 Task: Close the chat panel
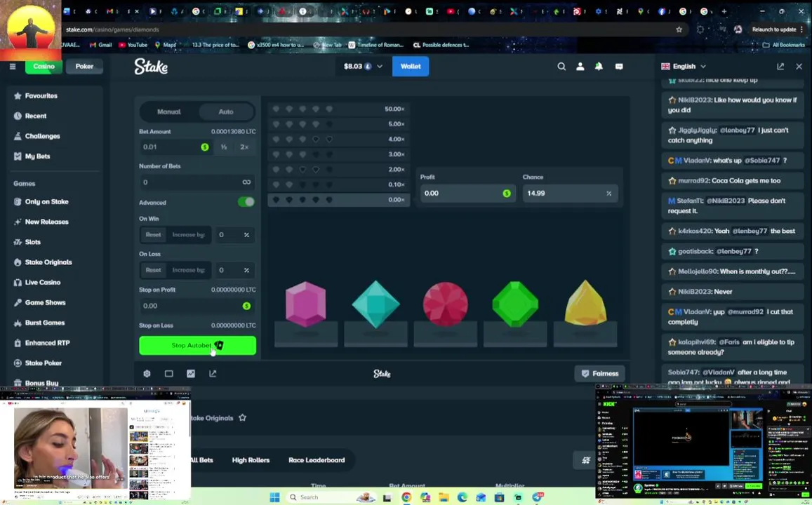point(799,66)
